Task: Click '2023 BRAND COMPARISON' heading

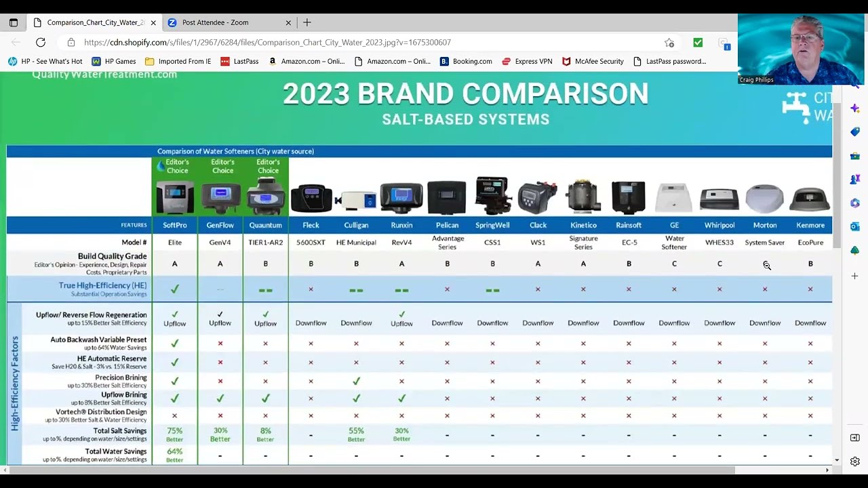Action: click(x=465, y=94)
